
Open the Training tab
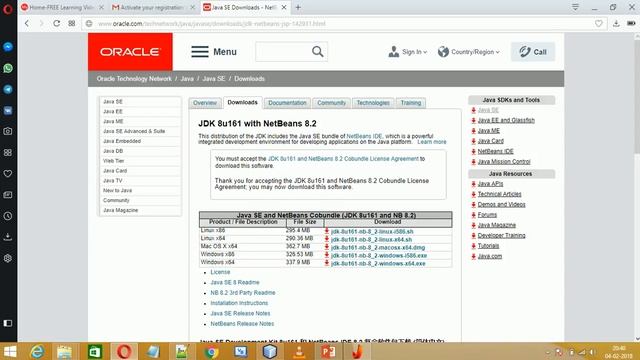coord(411,103)
